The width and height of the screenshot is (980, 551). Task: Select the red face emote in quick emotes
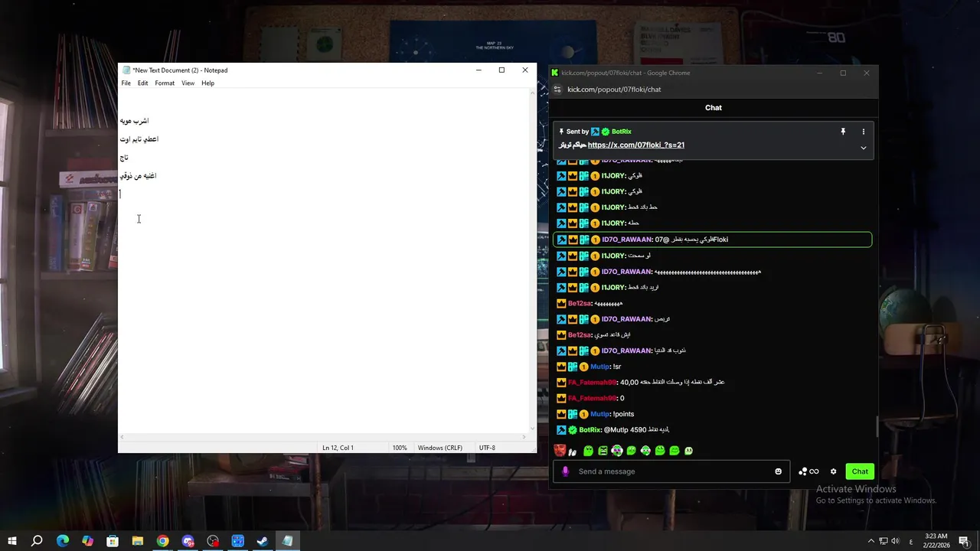560,451
